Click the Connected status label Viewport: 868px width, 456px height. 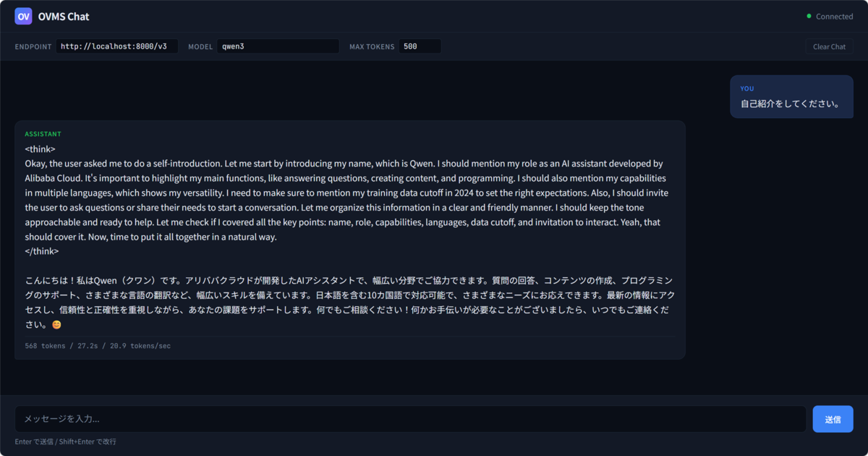(x=834, y=16)
